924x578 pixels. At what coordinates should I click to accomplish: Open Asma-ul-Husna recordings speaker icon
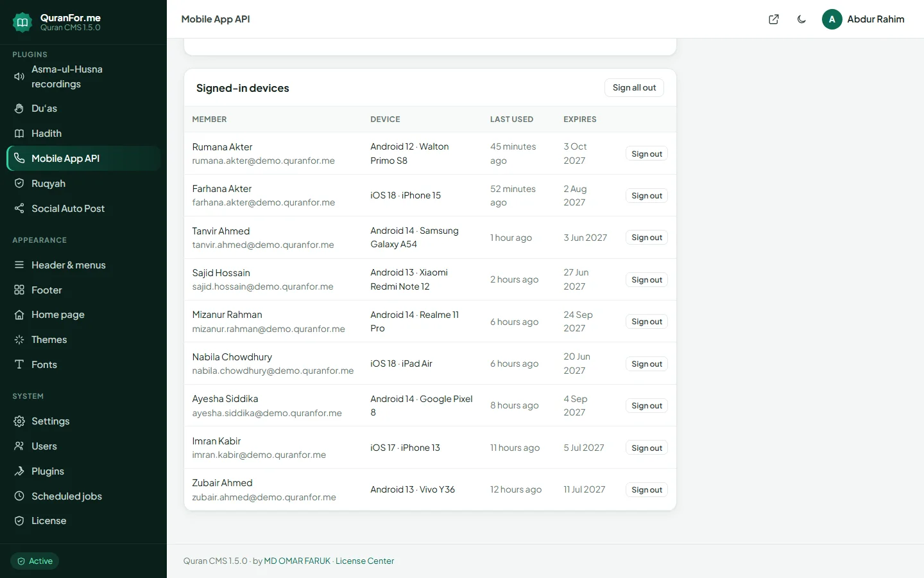click(x=19, y=76)
